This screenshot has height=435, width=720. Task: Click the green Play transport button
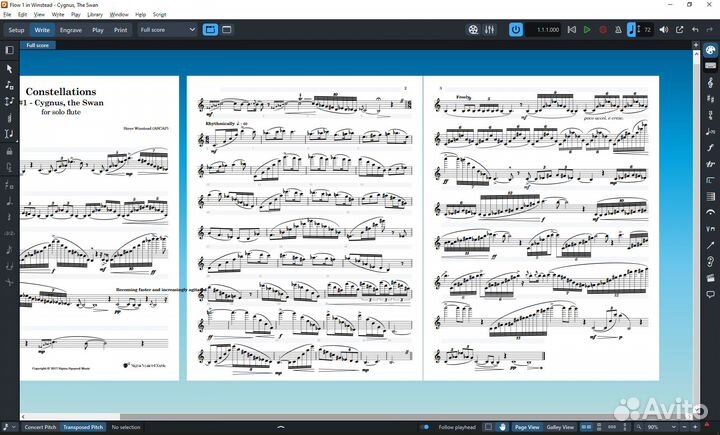click(x=586, y=30)
